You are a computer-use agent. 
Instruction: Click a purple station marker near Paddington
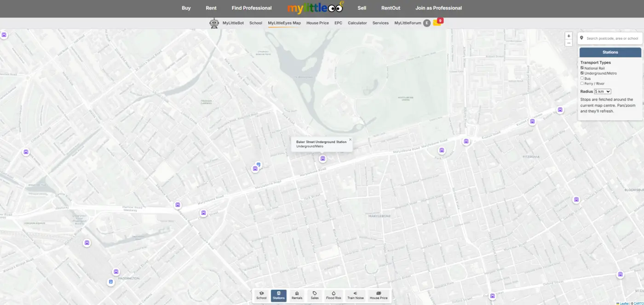[x=115, y=272]
